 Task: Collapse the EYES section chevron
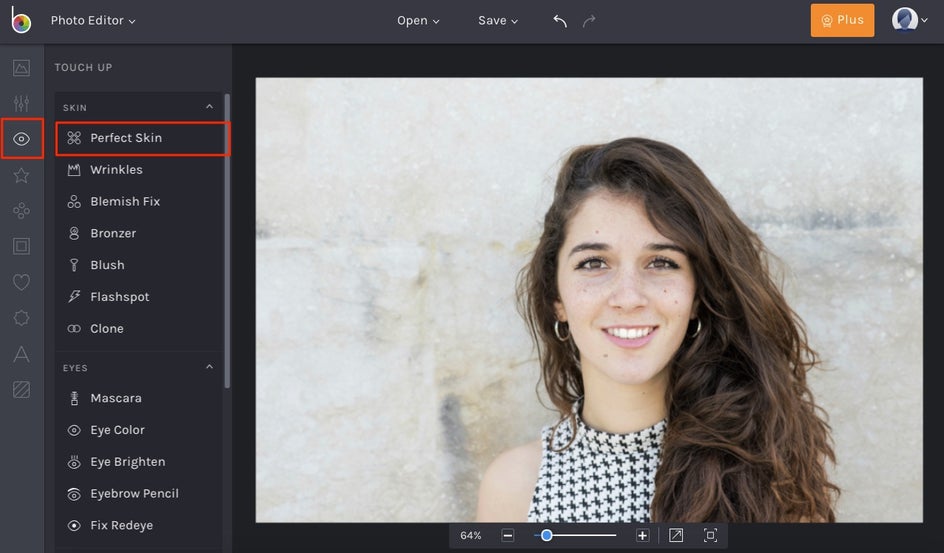(210, 367)
